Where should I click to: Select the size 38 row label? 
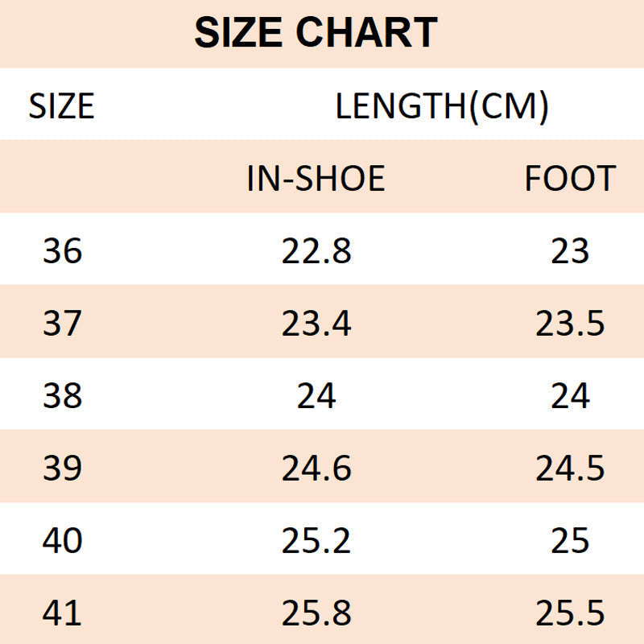click(62, 396)
